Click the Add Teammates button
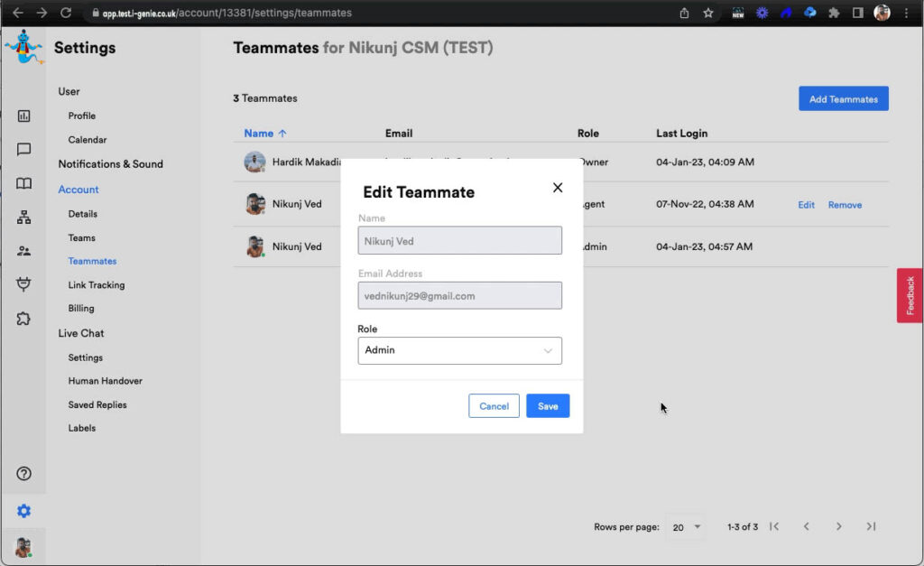This screenshot has width=924, height=566. point(843,99)
